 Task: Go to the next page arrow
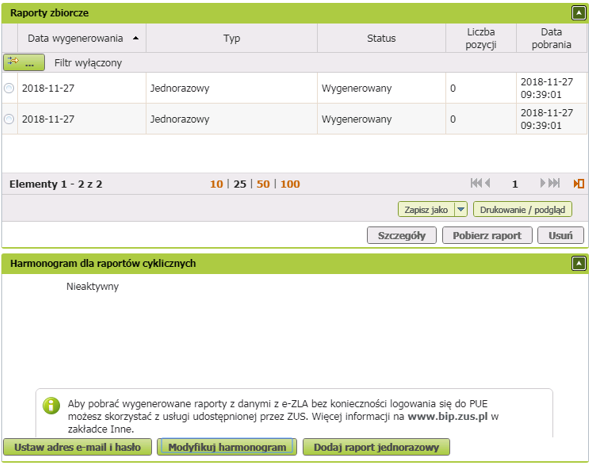click(x=543, y=183)
